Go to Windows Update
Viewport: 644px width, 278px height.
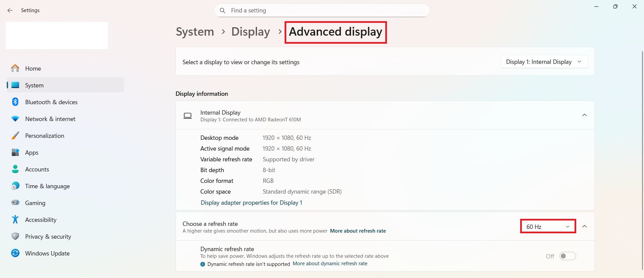click(x=65, y=253)
